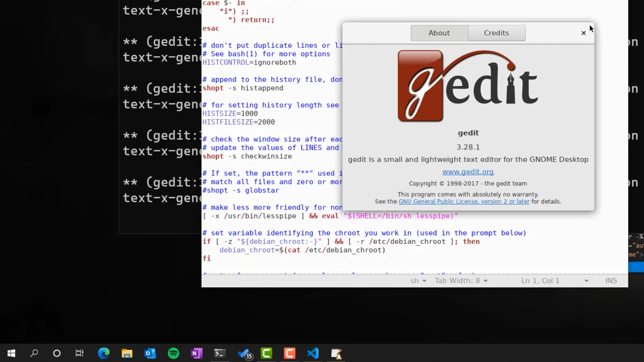Open Spotify from taskbar
This screenshot has width=644, height=362.
click(174, 353)
